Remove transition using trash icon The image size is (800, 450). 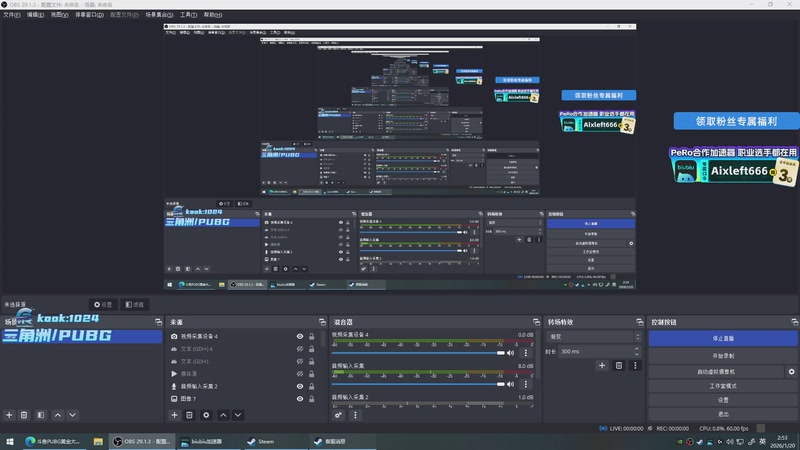pyautogui.click(x=619, y=365)
